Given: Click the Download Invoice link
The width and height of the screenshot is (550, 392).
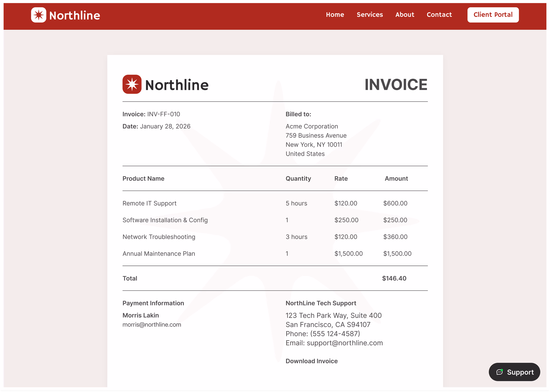Looking at the screenshot, I should point(312,361).
